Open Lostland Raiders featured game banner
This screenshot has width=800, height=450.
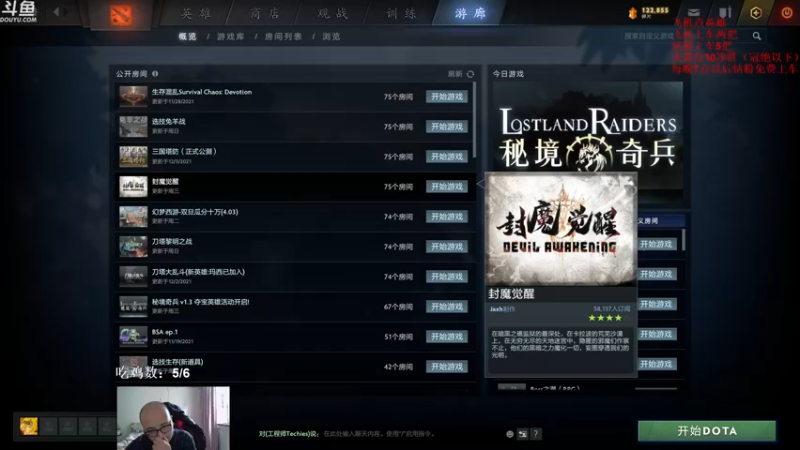(x=588, y=127)
